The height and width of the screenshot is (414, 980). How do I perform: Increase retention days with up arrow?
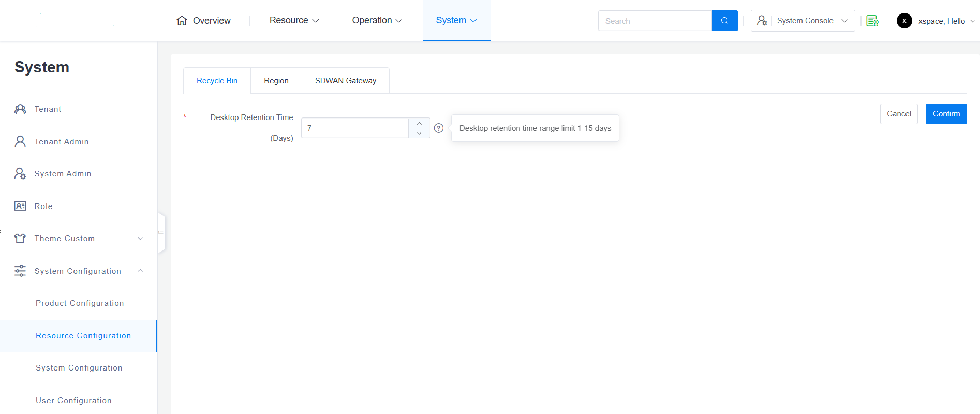tap(419, 123)
